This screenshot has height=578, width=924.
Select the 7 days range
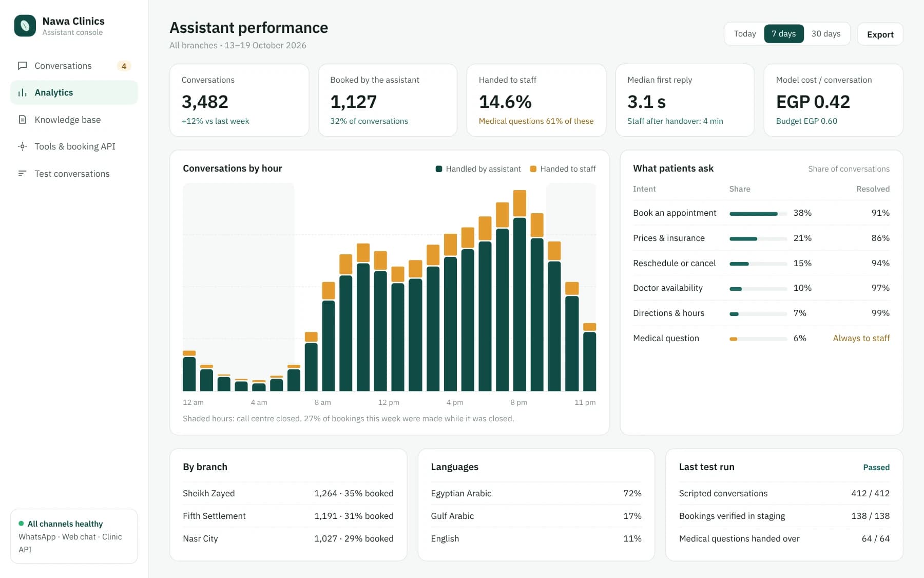click(784, 34)
